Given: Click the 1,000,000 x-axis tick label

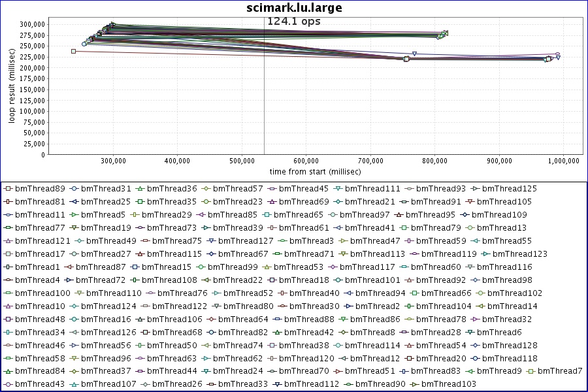Looking at the screenshot, I should click(x=563, y=161).
